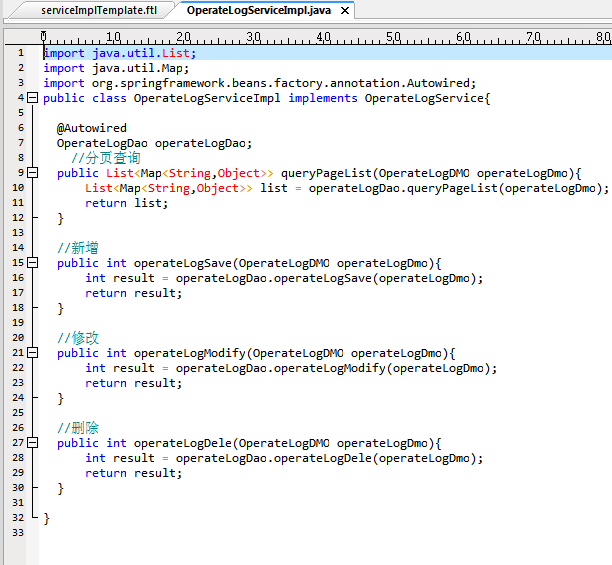Screen dimensions: 612x565
Task: Click line number 1 in the gutter
Action: click(x=21, y=53)
